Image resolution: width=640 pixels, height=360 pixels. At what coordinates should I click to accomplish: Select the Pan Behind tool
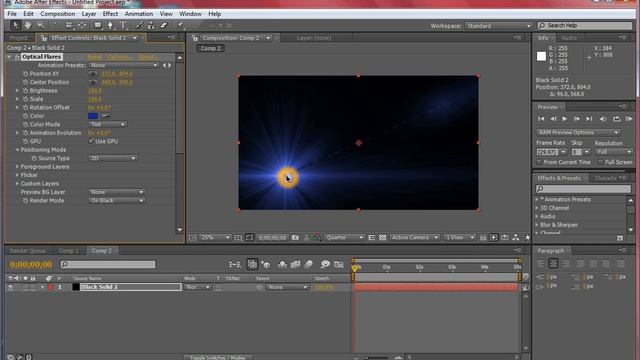[82, 25]
